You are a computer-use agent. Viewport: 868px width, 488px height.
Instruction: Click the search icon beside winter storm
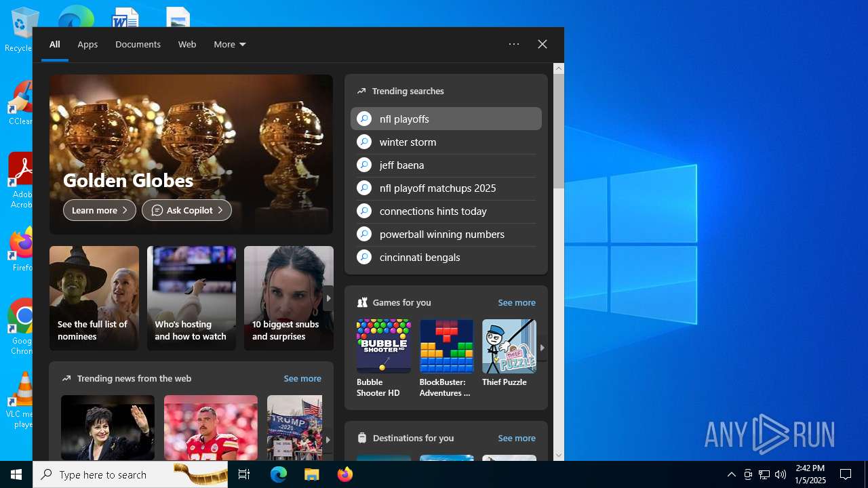click(364, 142)
